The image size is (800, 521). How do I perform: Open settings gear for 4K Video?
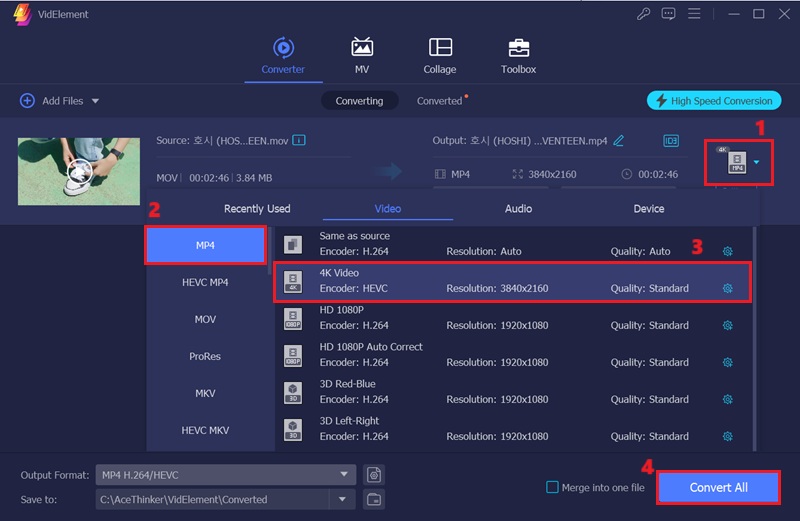pyautogui.click(x=728, y=288)
